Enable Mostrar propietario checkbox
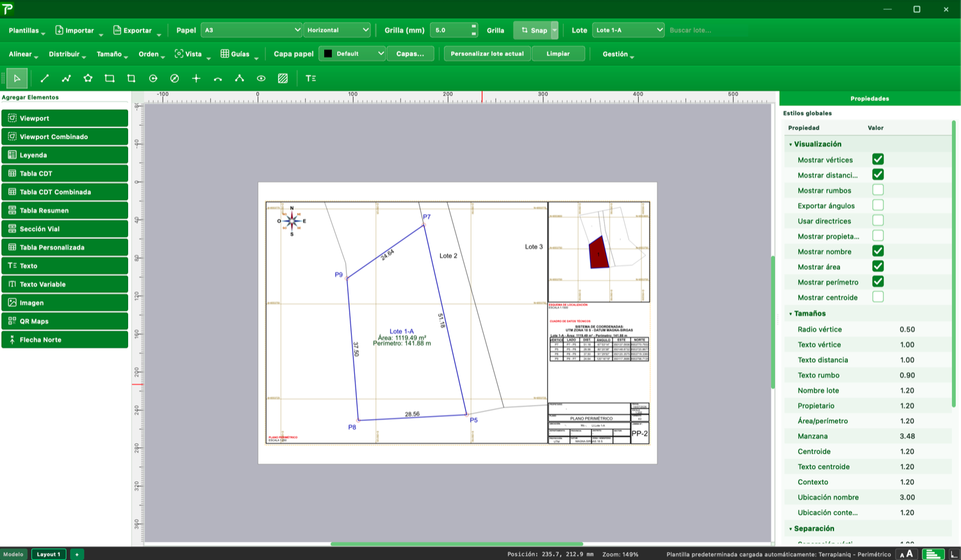 coord(878,236)
